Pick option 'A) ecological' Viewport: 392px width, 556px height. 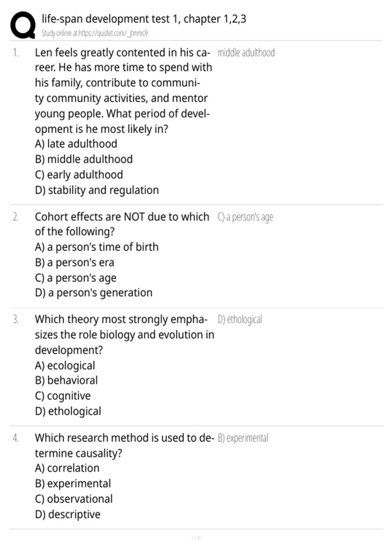pyautogui.click(x=65, y=366)
